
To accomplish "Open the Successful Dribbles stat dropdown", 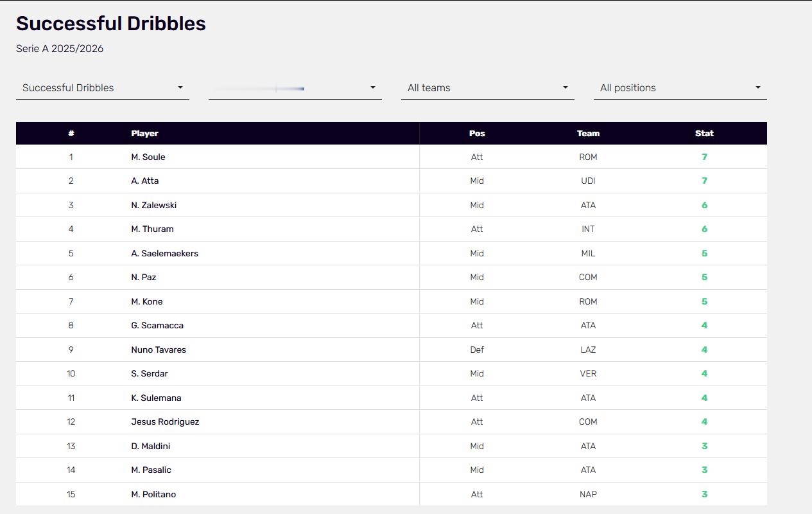I will 103,88.
